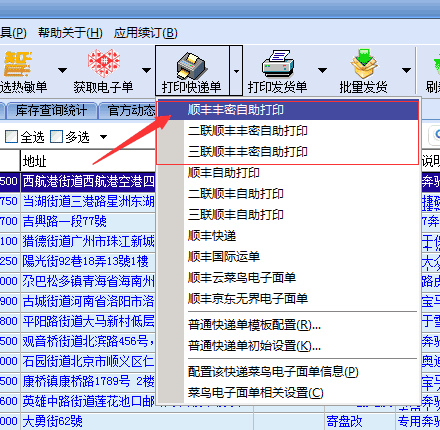Select the row with address 吉興路一段77號

(x=65, y=221)
